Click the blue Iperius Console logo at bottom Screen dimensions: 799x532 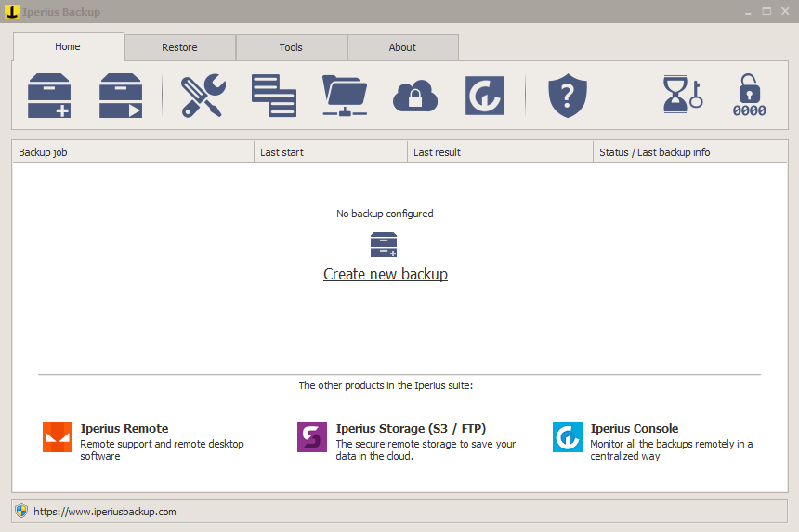(x=567, y=437)
